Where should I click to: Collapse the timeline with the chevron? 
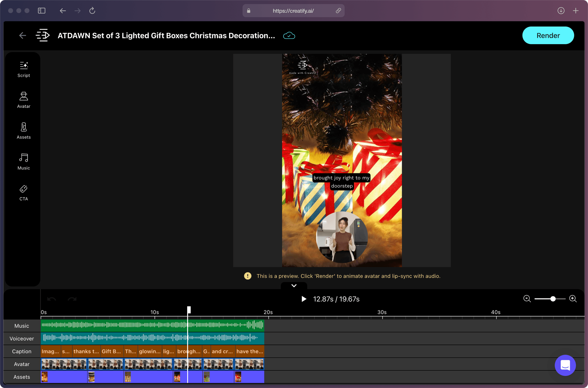(294, 285)
